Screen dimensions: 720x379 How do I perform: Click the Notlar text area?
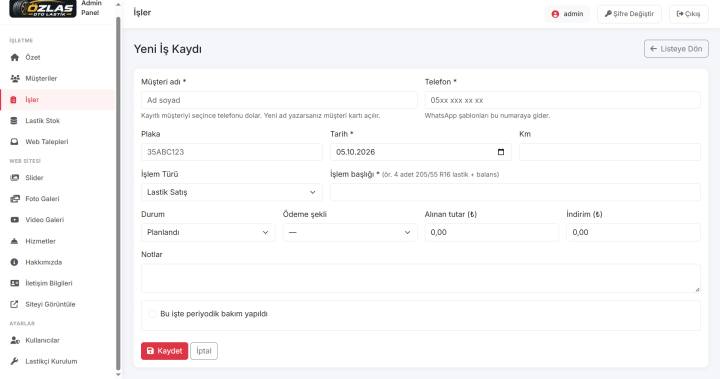tap(421, 278)
